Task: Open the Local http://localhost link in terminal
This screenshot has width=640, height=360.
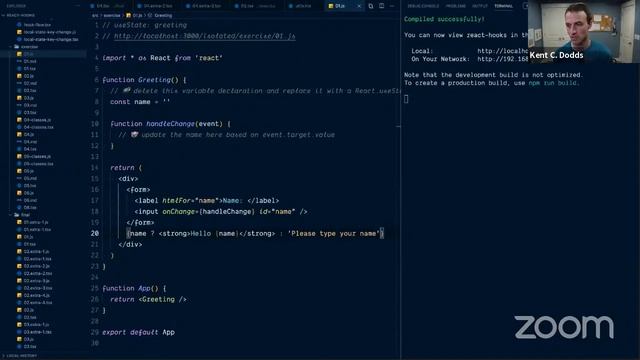Action: (x=502, y=51)
